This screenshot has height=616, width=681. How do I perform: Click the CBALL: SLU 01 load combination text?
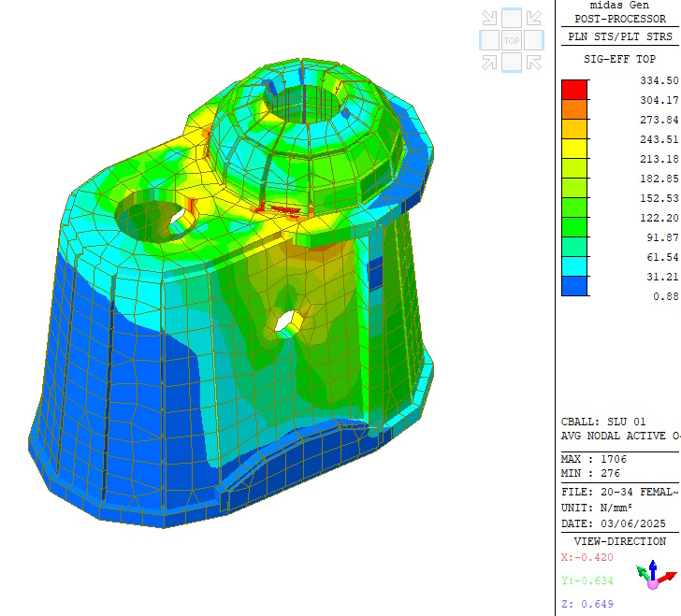click(x=603, y=422)
